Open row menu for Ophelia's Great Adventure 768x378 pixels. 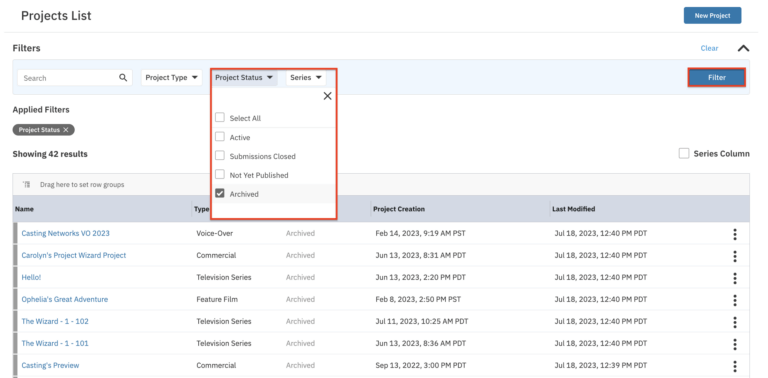(x=735, y=300)
